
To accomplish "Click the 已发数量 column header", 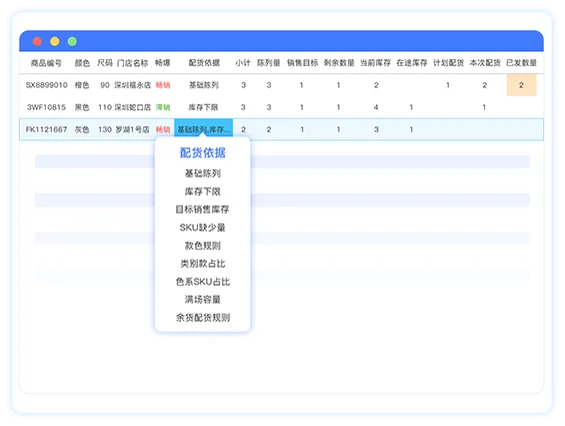I will tap(521, 63).
